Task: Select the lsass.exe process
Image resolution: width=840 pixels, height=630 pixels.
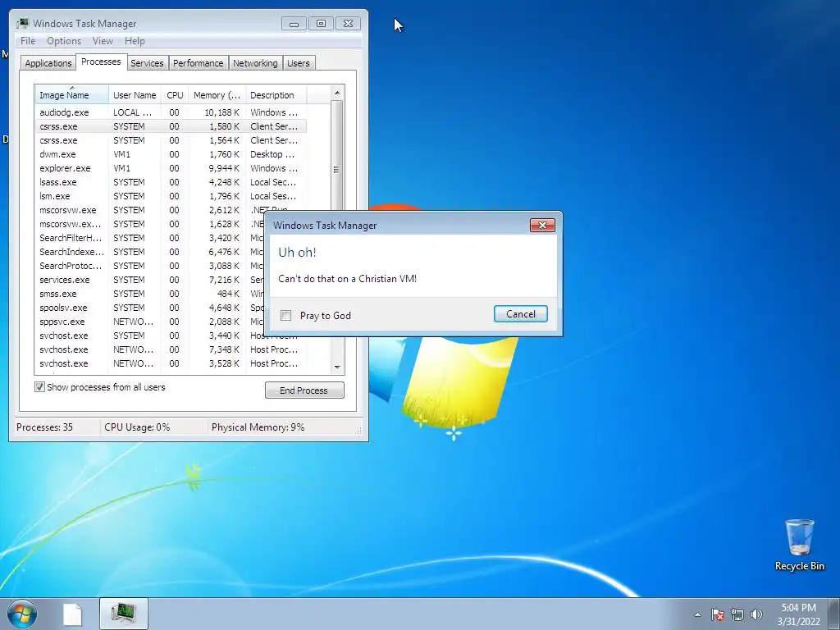Action: coord(171,182)
